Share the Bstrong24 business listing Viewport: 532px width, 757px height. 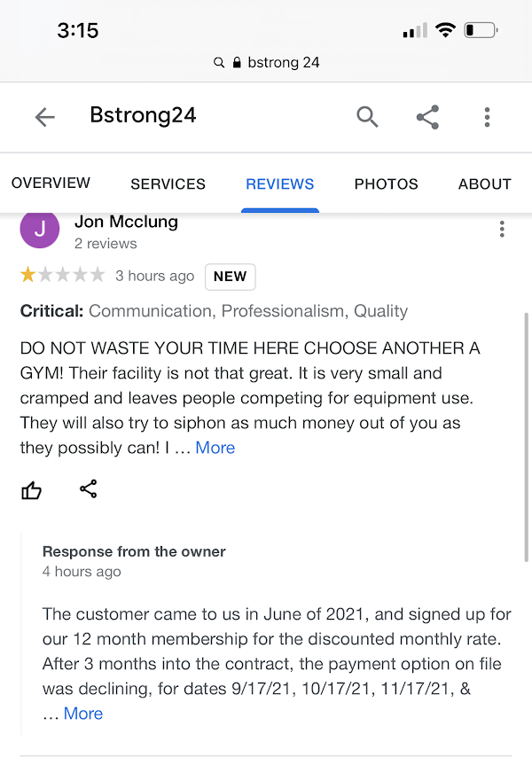tap(427, 117)
